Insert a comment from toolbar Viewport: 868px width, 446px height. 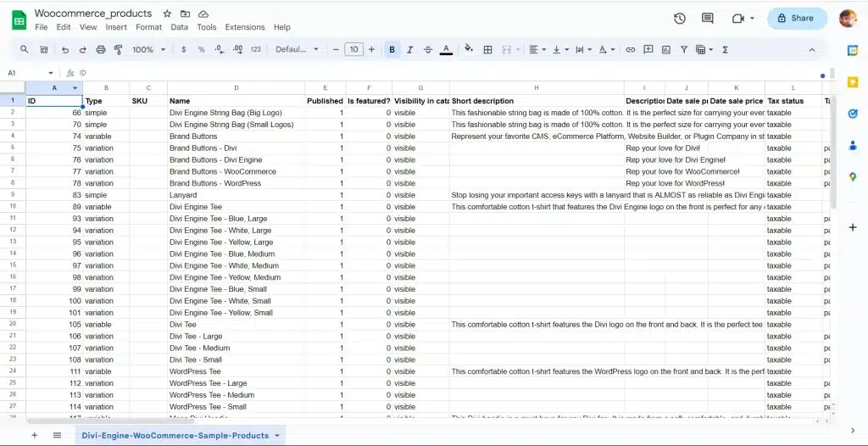pos(648,50)
